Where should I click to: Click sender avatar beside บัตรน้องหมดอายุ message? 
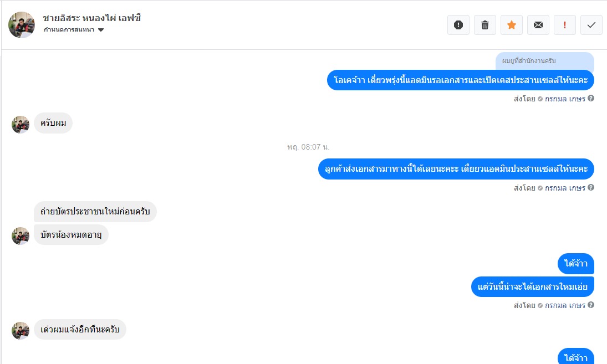[21, 236]
